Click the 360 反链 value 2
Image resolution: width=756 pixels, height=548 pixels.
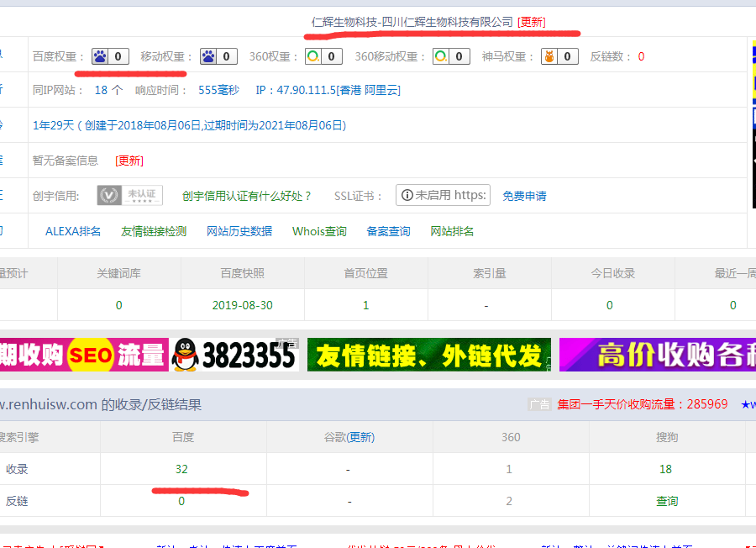(x=509, y=501)
